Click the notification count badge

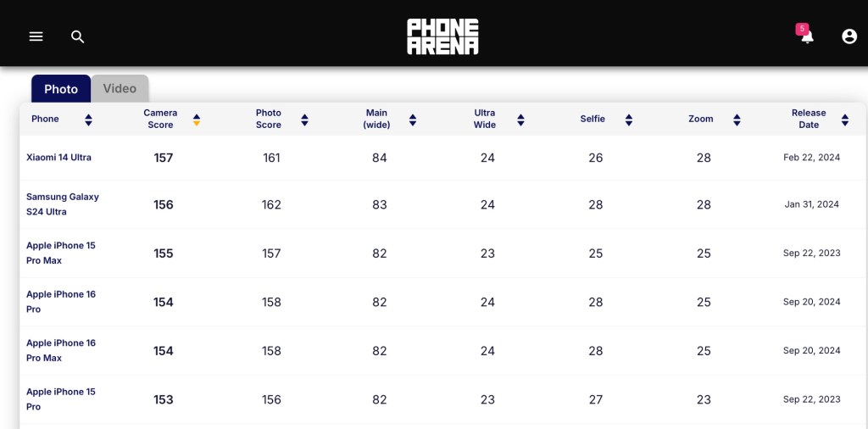[802, 29]
